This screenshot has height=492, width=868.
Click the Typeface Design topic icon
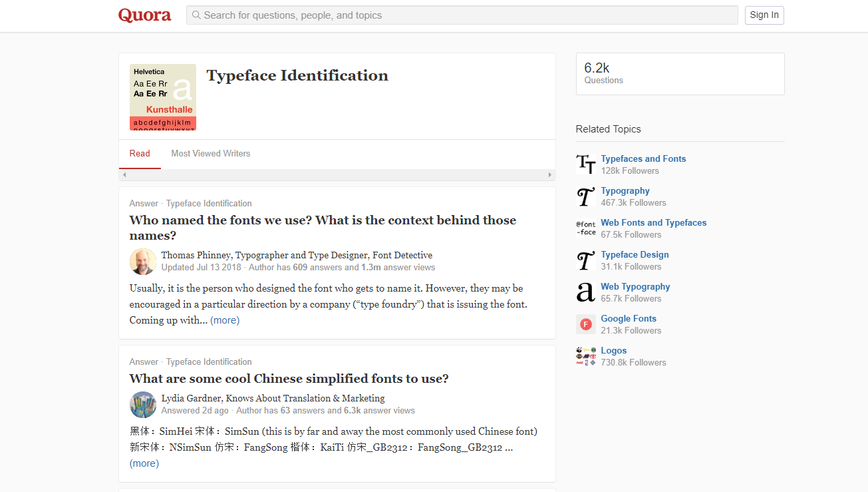click(x=585, y=260)
